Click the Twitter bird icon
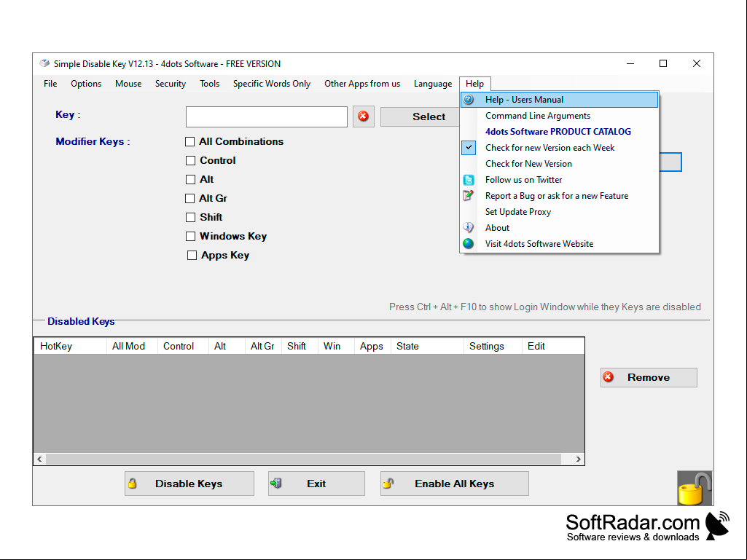The image size is (747, 560). [469, 180]
